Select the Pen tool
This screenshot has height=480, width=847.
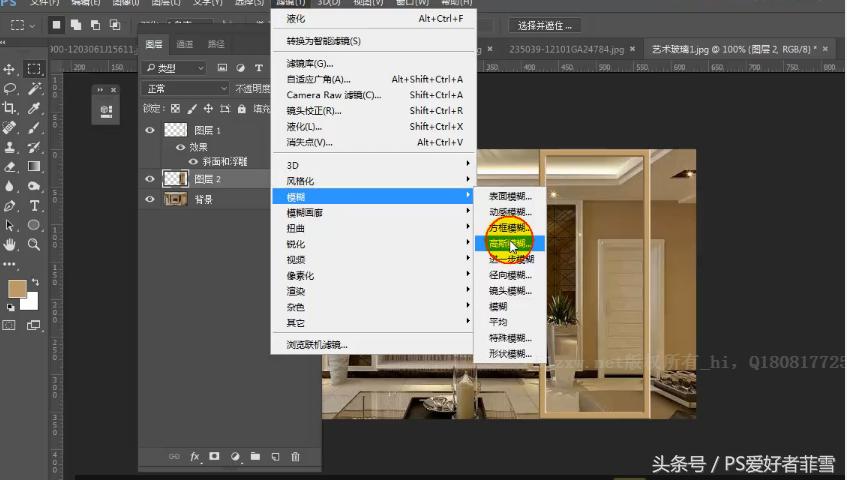pyautogui.click(x=9, y=206)
